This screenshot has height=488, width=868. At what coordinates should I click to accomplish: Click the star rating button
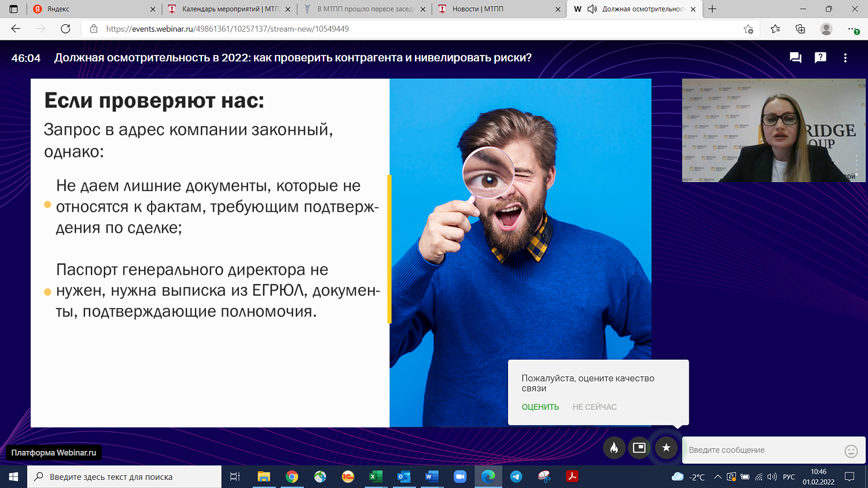coord(666,448)
